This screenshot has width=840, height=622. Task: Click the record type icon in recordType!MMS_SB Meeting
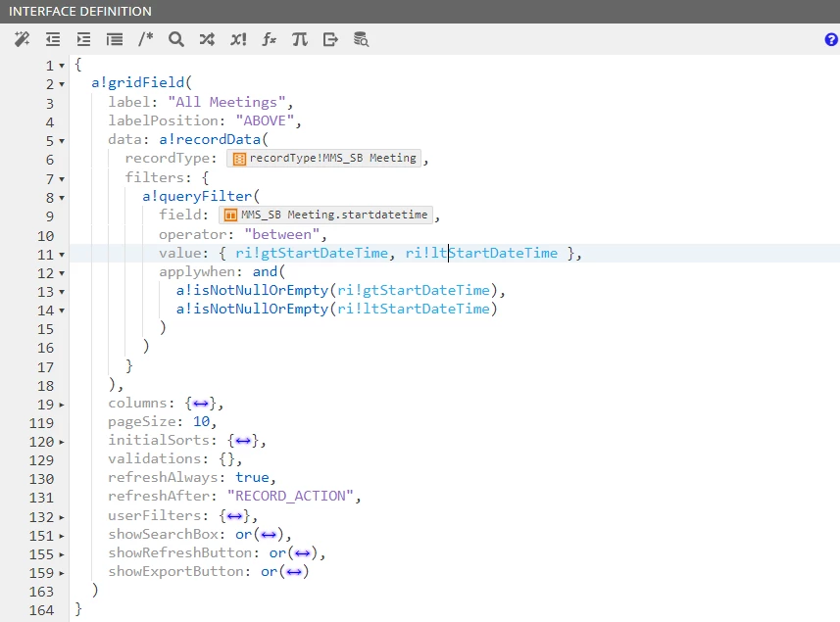(239, 159)
